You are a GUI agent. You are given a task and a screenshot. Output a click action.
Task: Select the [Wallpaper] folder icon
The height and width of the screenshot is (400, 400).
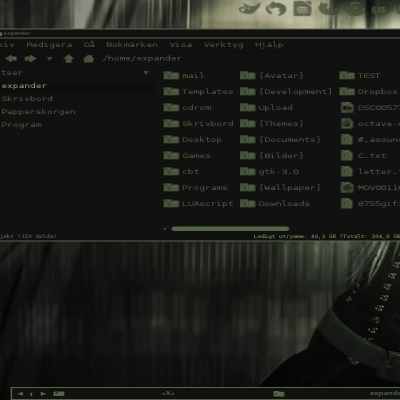click(248, 188)
